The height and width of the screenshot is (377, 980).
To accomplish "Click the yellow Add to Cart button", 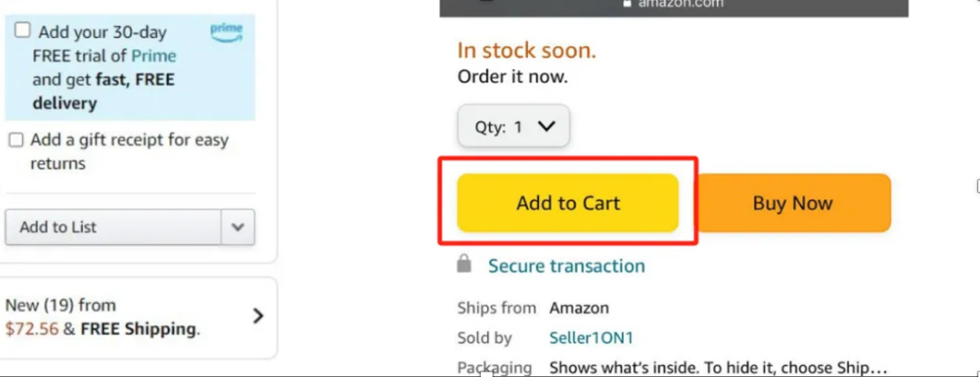I will click(567, 203).
